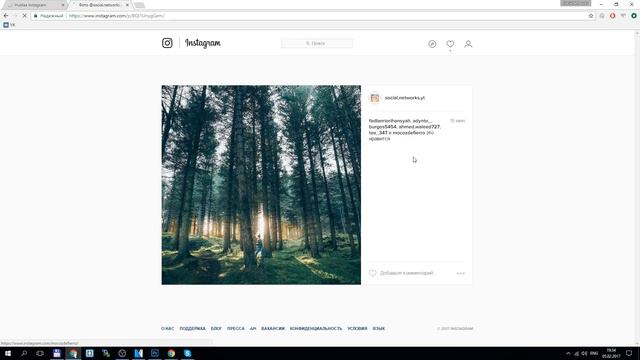Click the volume icon in system tray
Viewport: 640px width, 360px height.
click(x=584, y=353)
